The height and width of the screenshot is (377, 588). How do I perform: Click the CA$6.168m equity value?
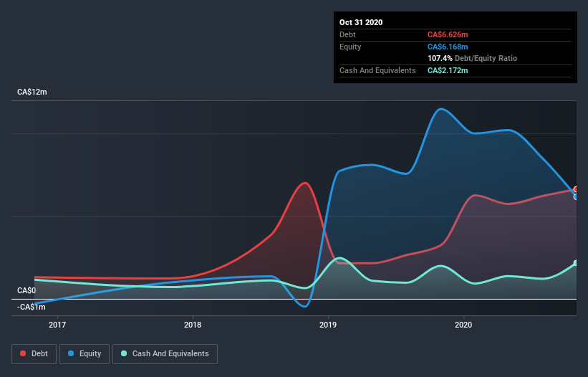click(448, 47)
